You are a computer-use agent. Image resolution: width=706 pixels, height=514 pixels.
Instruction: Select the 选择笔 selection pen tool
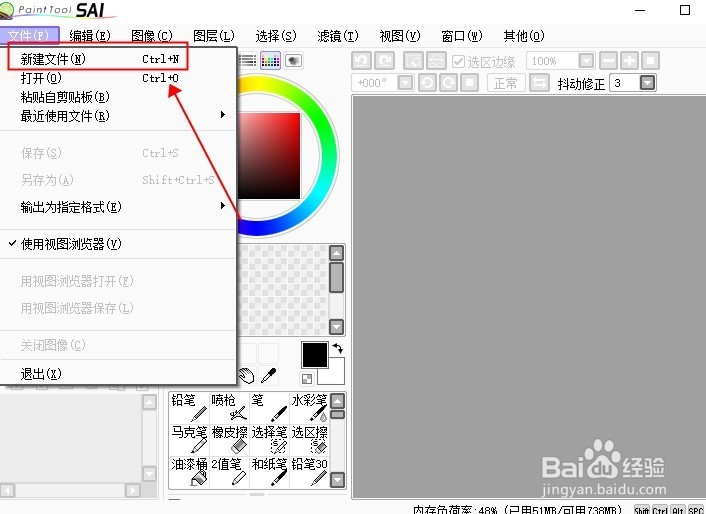(269, 440)
